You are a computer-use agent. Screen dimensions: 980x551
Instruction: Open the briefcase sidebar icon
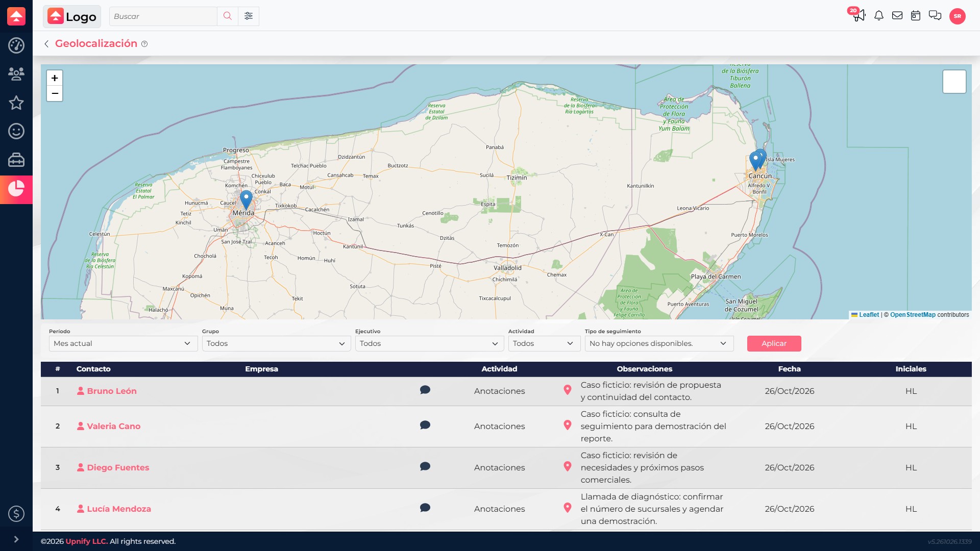(16, 160)
